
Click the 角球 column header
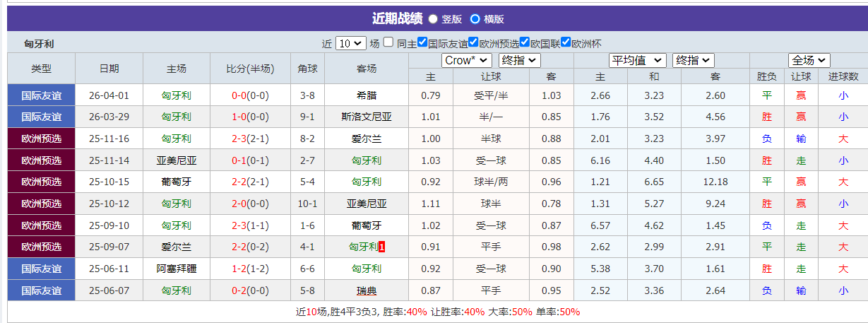(x=307, y=69)
